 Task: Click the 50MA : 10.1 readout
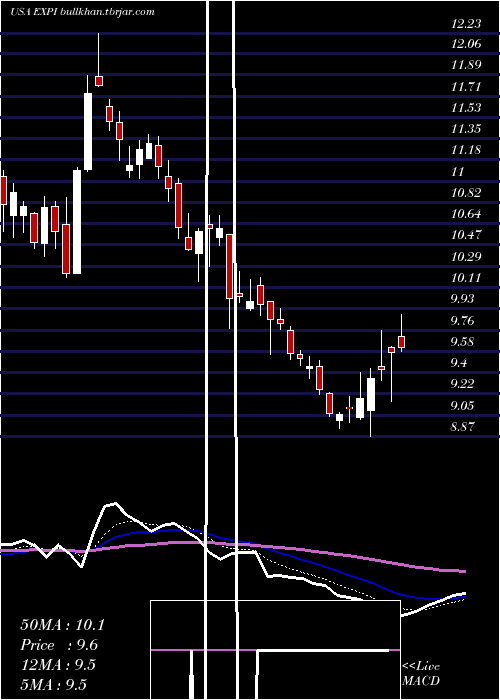(x=62, y=625)
